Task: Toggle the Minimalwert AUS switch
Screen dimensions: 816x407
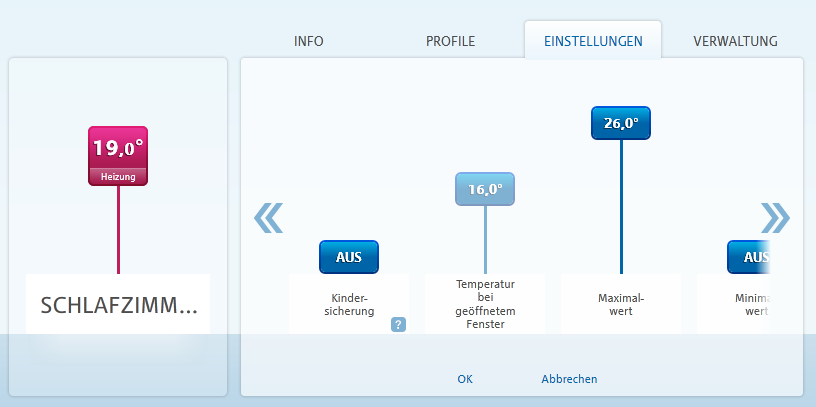Action: (x=748, y=257)
